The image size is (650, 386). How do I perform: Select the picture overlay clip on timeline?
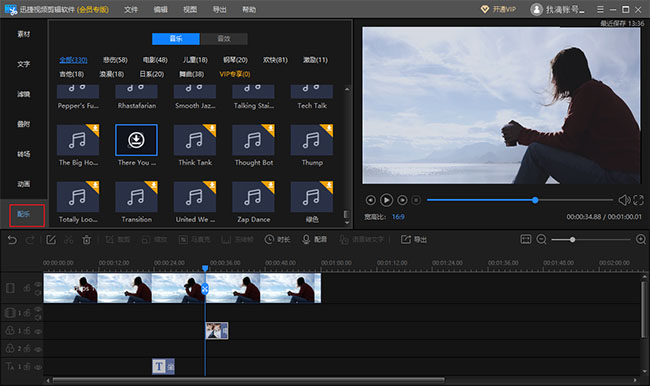(x=217, y=331)
